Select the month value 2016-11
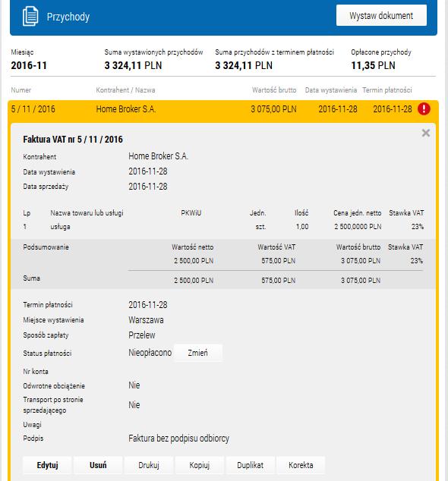 tap(29, 65)
